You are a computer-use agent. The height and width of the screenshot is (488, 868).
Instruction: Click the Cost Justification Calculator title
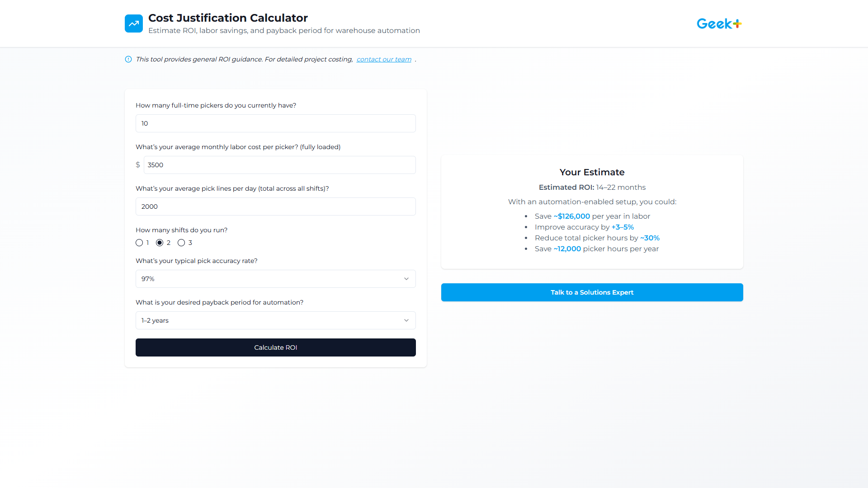click(227, 18)
